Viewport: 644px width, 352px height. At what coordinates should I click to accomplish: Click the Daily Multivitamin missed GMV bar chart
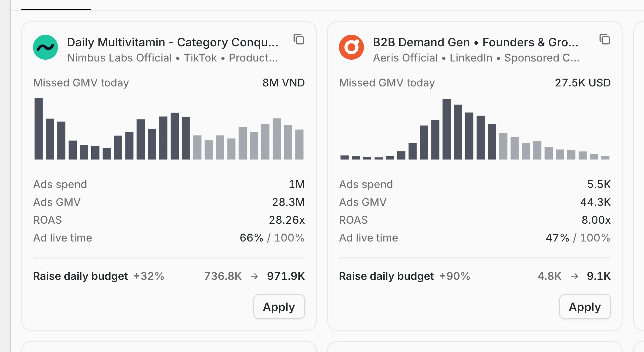tap(169, 129)
